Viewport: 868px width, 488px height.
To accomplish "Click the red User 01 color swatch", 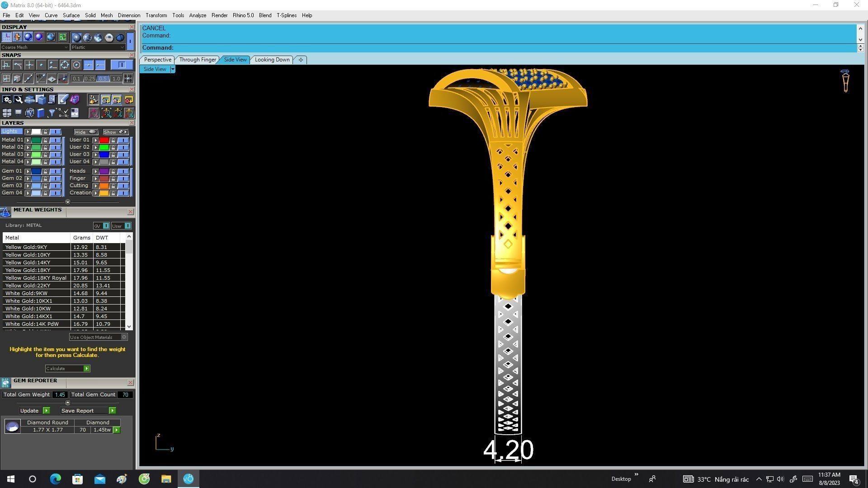I will pyautogui.click(x=104, y=140).
